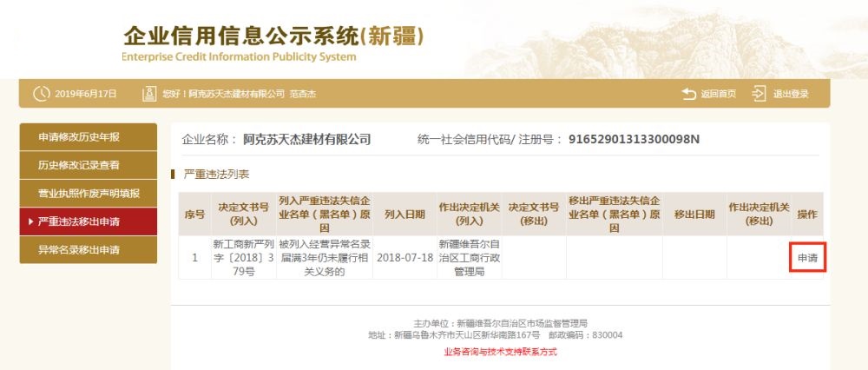This screenshot has width=868, height=370.
Task: Click the 申请 link in the table row
Action: [x=807, y=258]
